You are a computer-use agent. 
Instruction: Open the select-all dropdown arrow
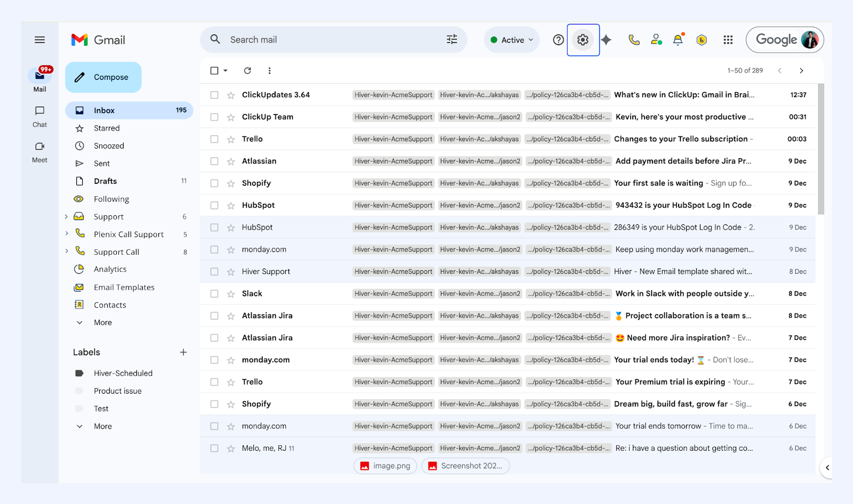(x=226, y=70)
